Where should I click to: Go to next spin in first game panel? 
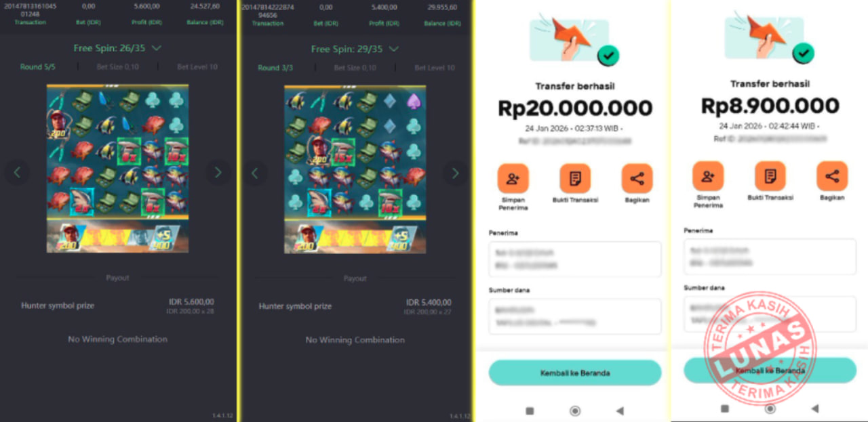pos(218,173)
